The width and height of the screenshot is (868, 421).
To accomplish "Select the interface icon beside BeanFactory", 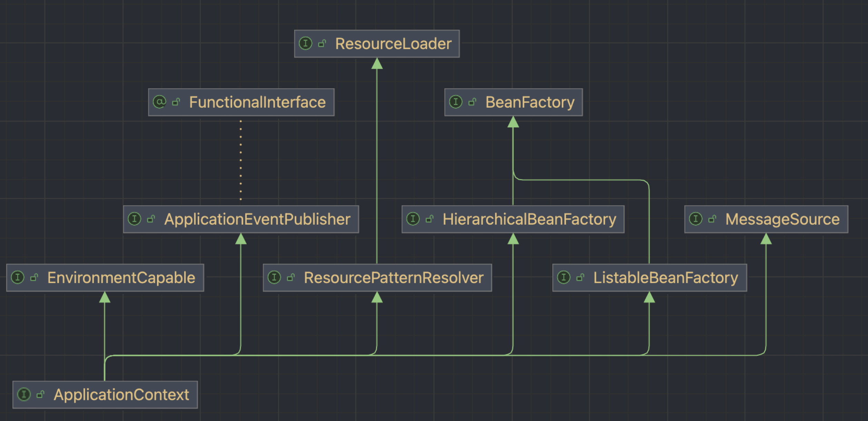I will [456, 102].
